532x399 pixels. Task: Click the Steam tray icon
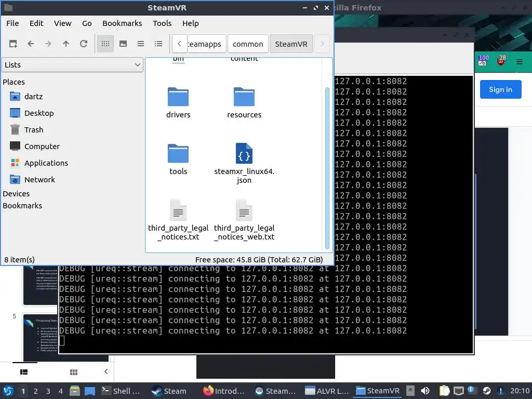pyautogui.click(x=486, y=391)
